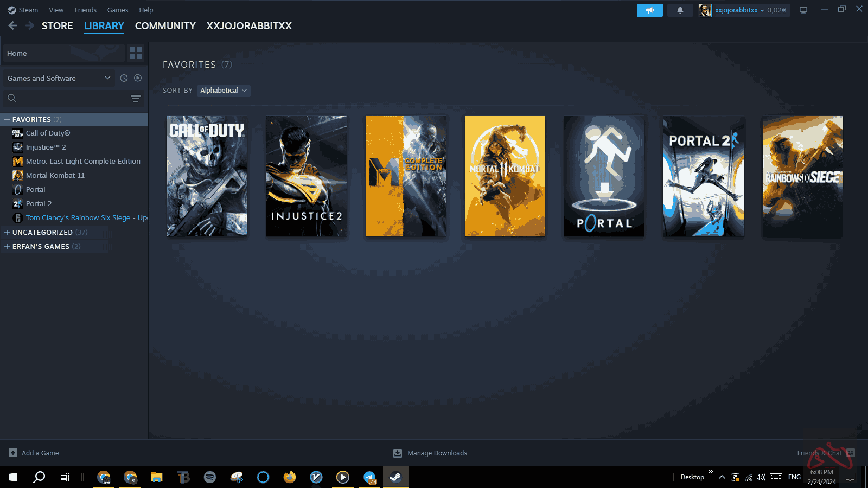This screenshot has width=868, height=488.
Task: Select Mortal Kombat 11 in sidebar list
Action: click(55, 175)
